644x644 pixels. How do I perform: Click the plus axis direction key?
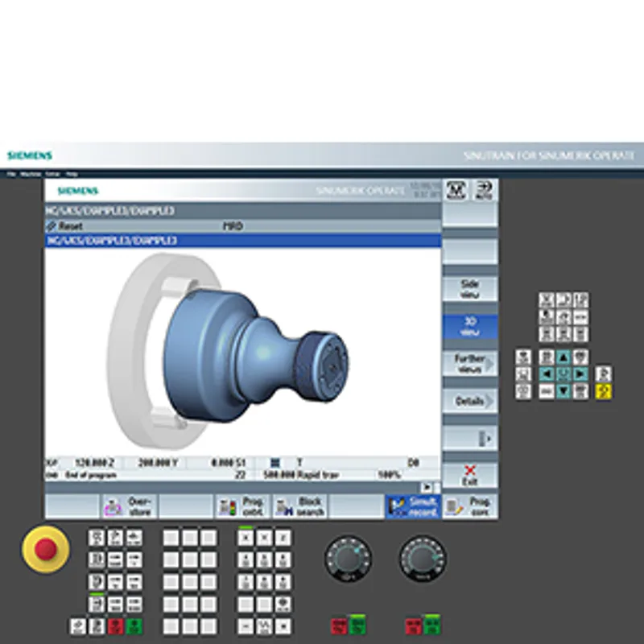tap(283, 626)
